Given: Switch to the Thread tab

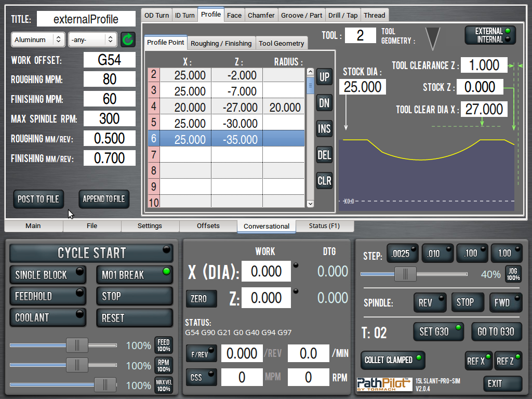Looking at the screenshot, I should pyautogui.click(x=374, y=15).
